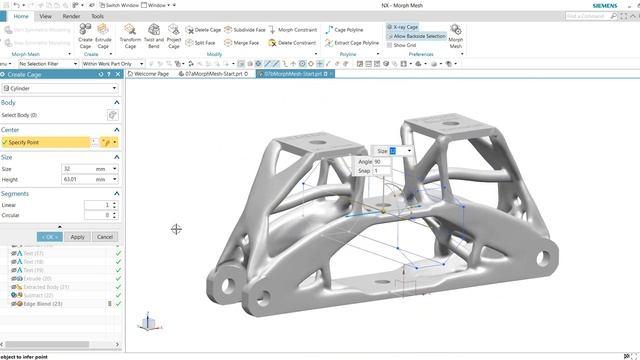Collapse the Segments section
This screenshot has width=640, height=360.
117,193
